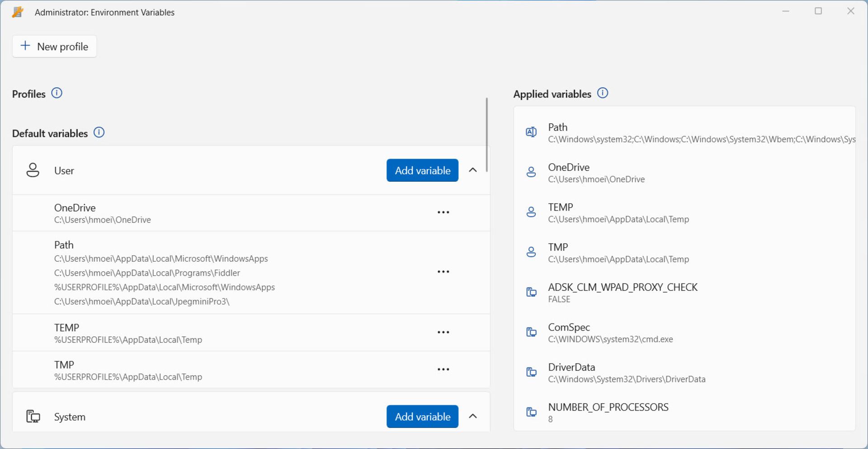Click the system icon beside ComSpec

[531, 332]
